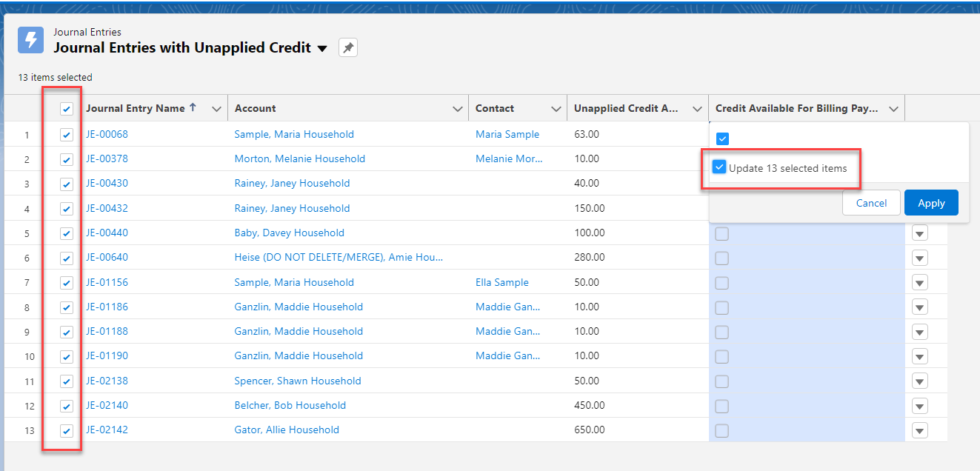Uncheck the row checkbox for JE-00430
This screenshot has width=980, height=471.
(66, 183)
